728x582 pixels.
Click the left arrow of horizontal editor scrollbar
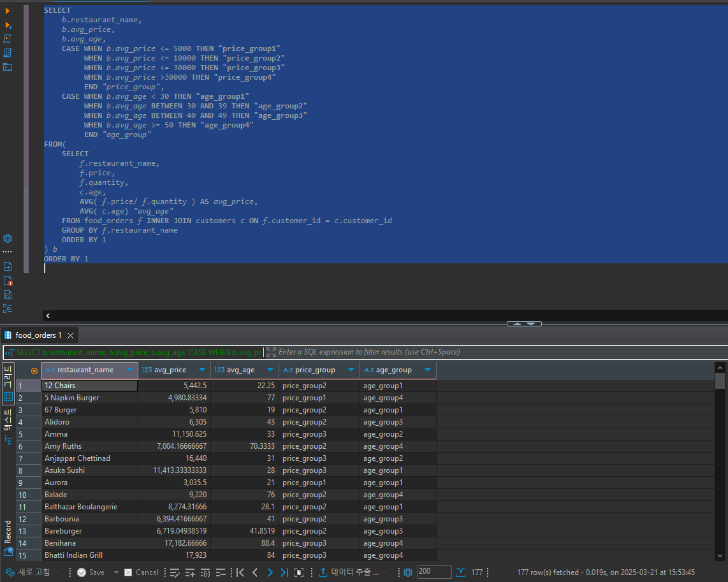[48, 316]
